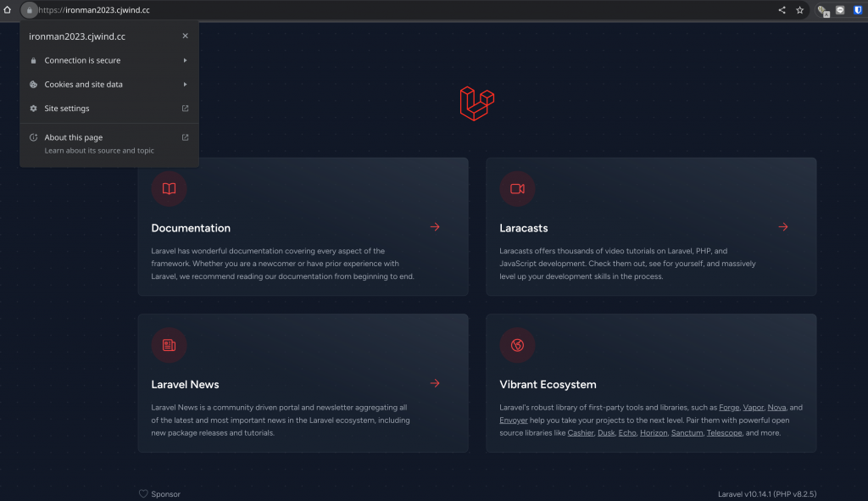Click the gear icon beside Site settings
This screenshot has height=501, width=868.
click(33, 109)
